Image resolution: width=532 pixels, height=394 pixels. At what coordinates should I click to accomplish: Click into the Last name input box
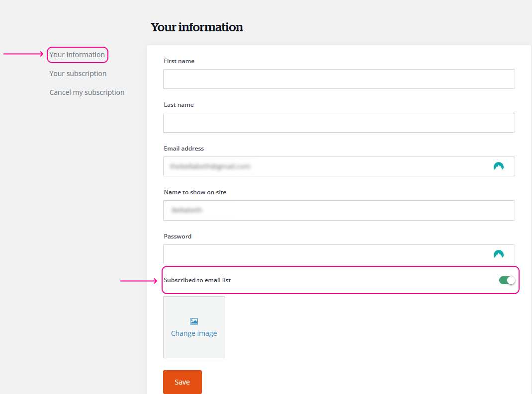(339, 123)
